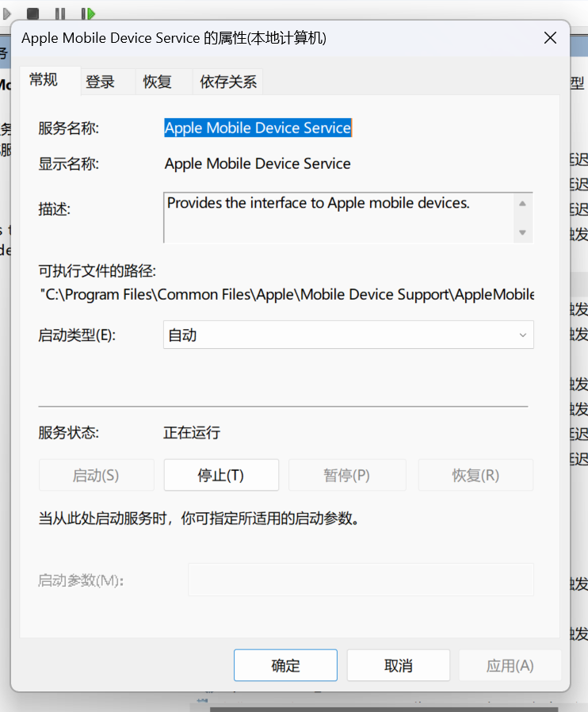Close the service properties dialog with X
Screen dimensions: 588x712
point(549,38)
